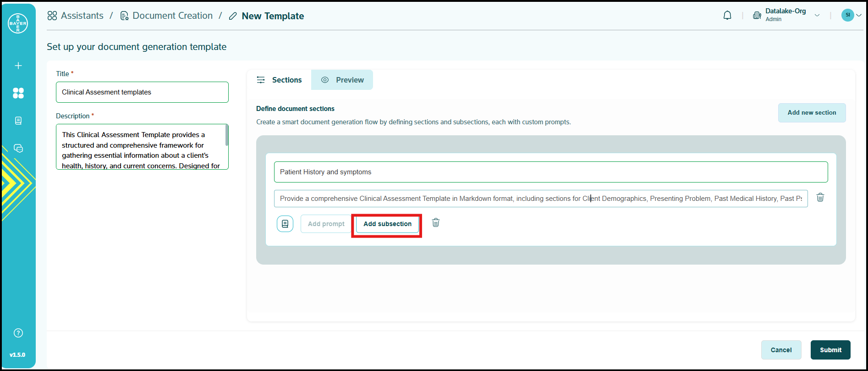This screenshot has height=371, width=868.
Task: Open the chat bubble icon in sidebar
Action: pos(18,148)
